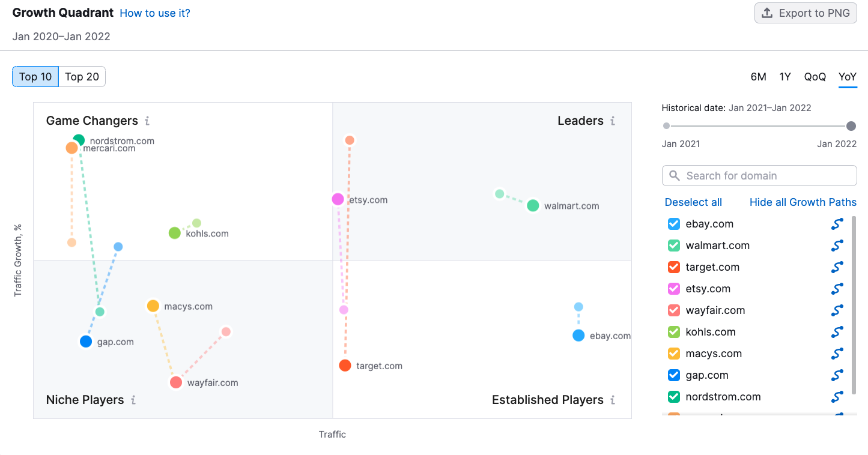The height and width of the screenshot is (455, 868).
Task: Uncheck the kohls.com checkbox
Action: [674, 332]
